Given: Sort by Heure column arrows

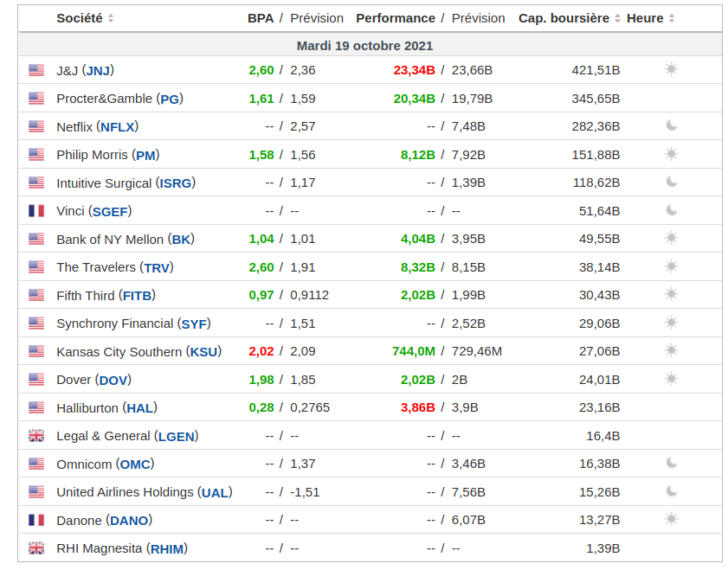Looking at the screenshot, I should click(672, 18).
